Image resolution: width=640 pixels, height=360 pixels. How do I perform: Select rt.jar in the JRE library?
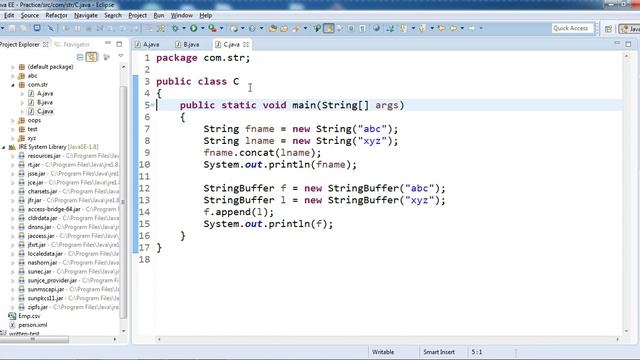[x=34, y=165]
